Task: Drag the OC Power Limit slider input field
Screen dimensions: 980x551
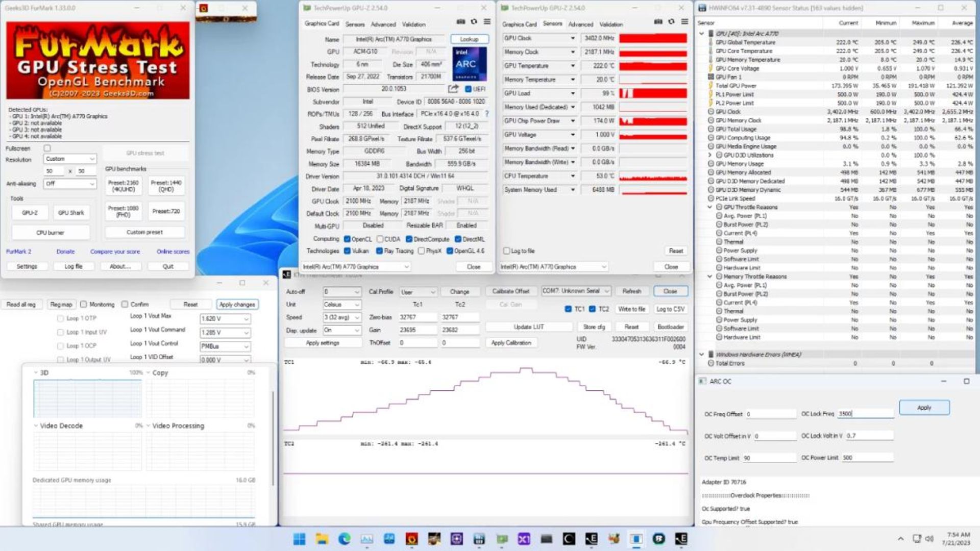Action: point(868,458)
